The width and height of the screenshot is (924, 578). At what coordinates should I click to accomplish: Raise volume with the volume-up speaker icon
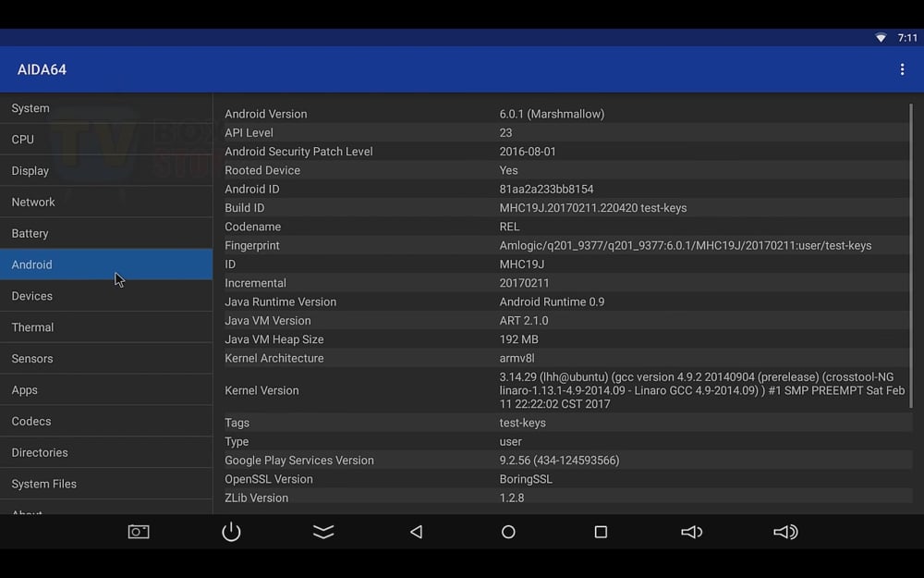tap(784, 532)
